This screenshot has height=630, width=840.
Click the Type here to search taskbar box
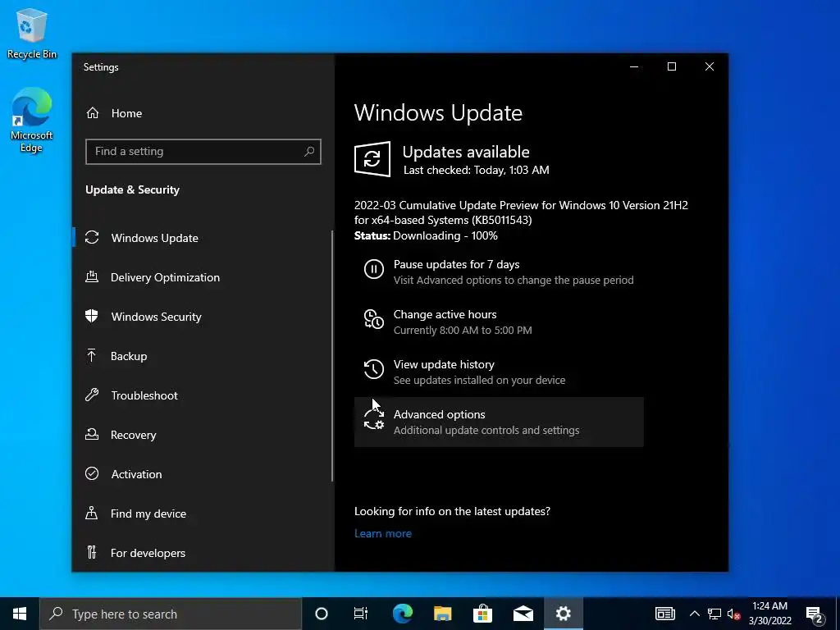[171, 614]
